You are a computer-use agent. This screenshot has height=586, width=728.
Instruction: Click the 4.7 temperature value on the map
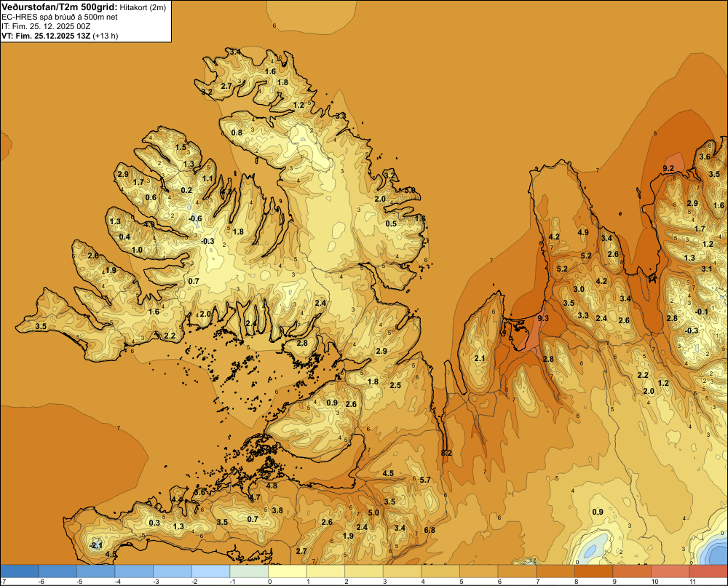tap(255, 497)
